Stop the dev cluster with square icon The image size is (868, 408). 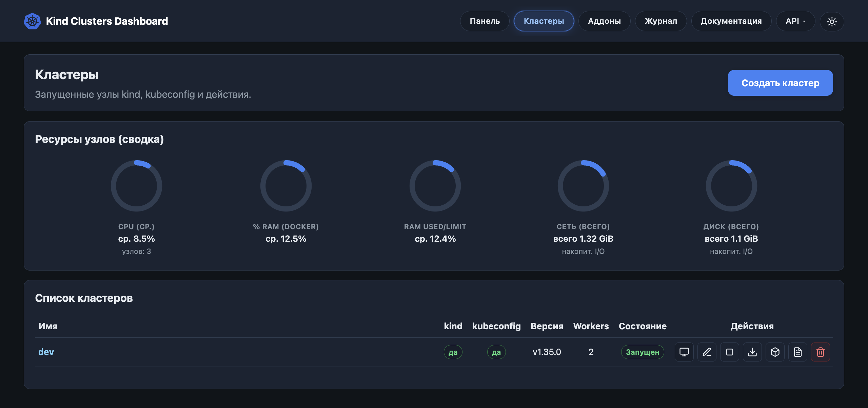click(730, 352)
